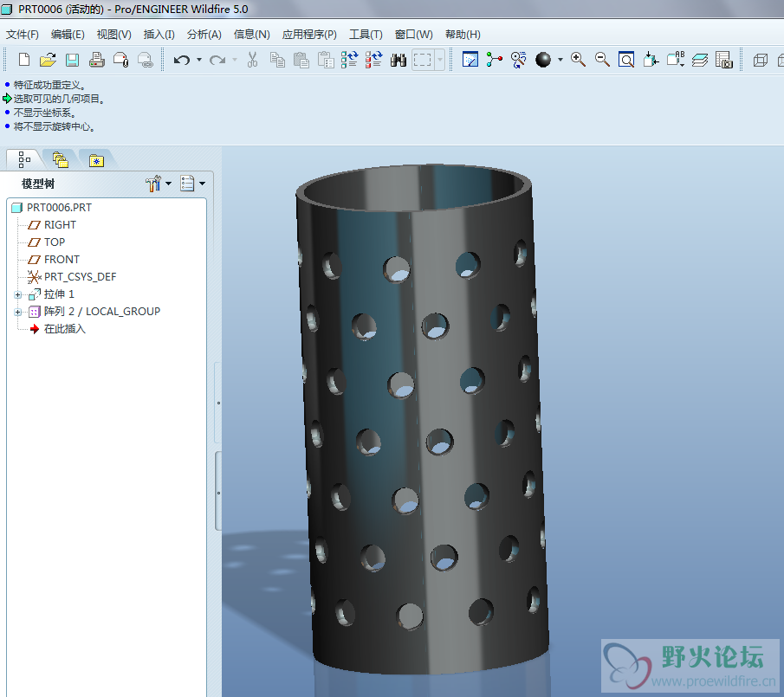
Task: Click the Redo arrow icon
Action: pyautogui.click(x=217, y=60)
